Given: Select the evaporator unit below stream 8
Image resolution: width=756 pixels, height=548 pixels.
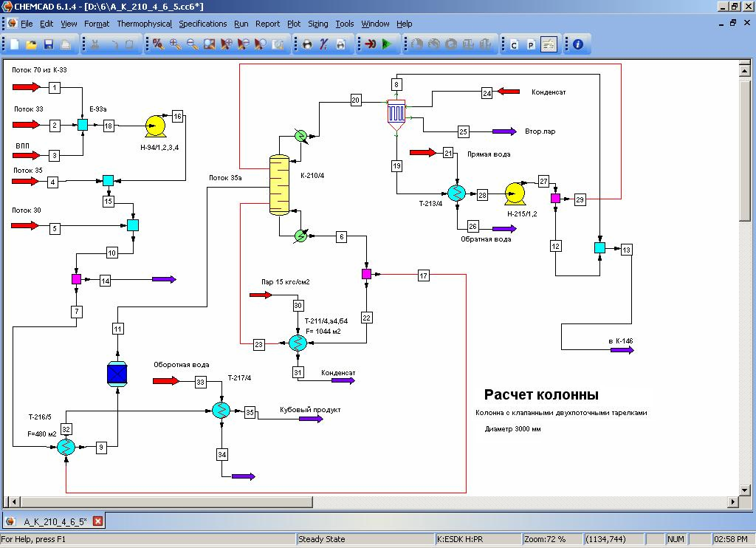Looking at the screenshot, I should tap(396, 114).
